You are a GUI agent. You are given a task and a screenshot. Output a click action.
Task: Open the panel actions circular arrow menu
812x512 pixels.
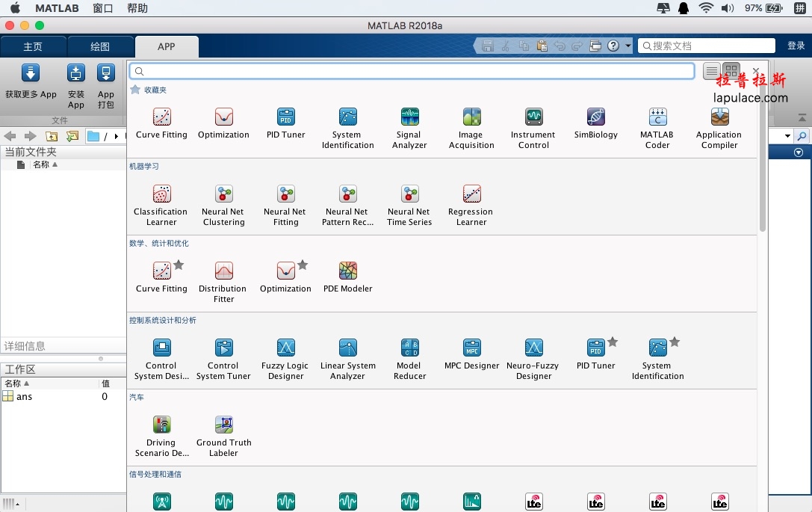(799, 152)
